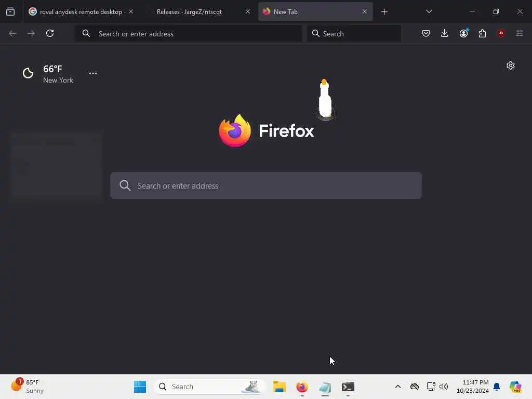Open the Firefox application menu

click(520, 33)
